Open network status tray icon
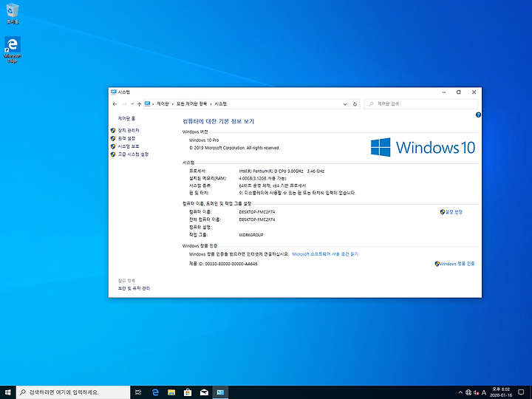This screenshot has height=399, width=532. (468, 392)
